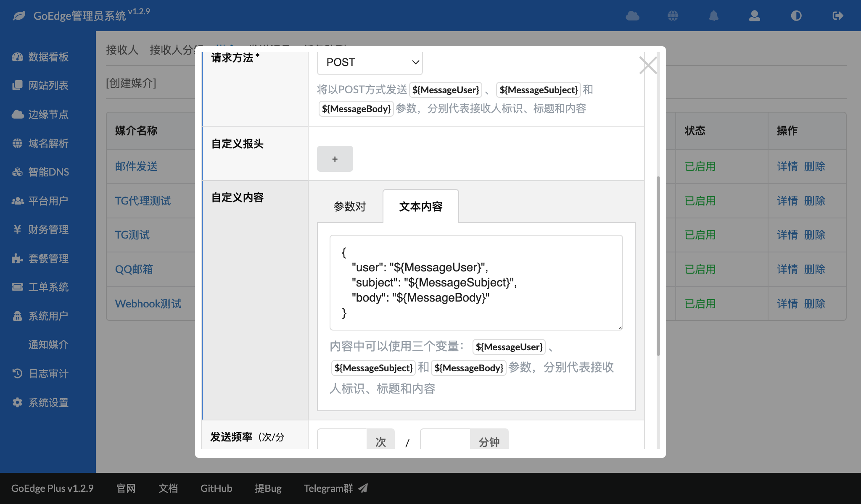Open 工单系统 in sidebar
The image size is (861, 504).
[48, 287]
